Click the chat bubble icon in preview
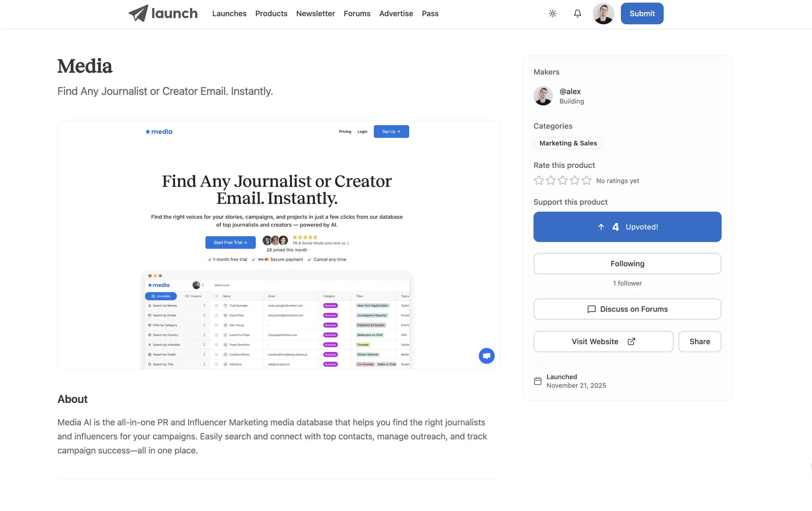The height and width of the screenshot is (511, 812). 486,356
